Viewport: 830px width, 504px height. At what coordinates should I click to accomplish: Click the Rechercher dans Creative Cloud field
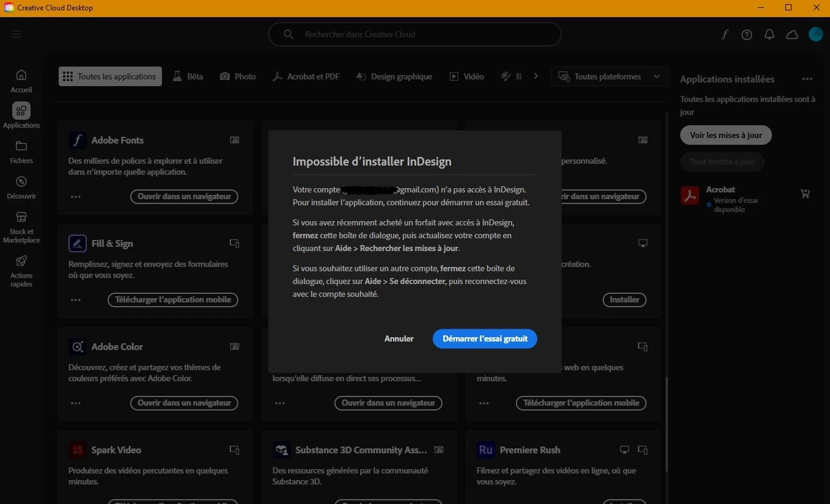(x=415, y=34)
